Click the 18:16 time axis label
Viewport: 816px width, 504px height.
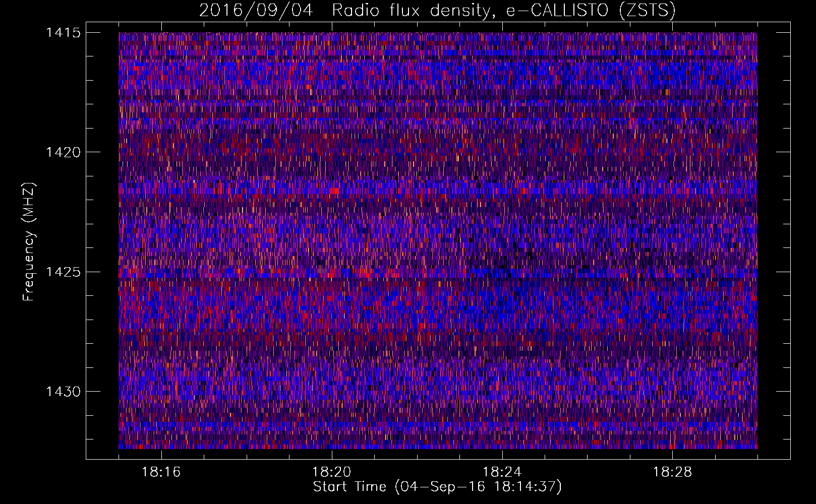pyautogui.click(x=161, y=472)
